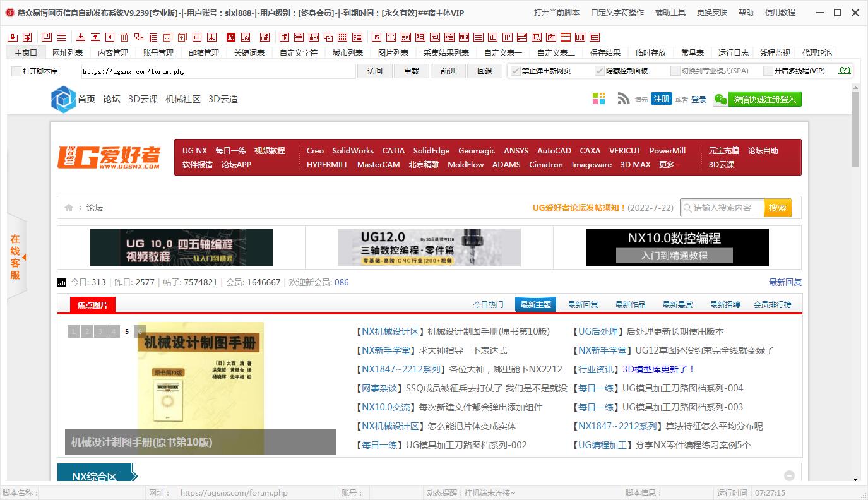This screenshot has width=868, height=500.
Task: Click the 詞 toolbar icon
Action: pyautogui.click(x=405, y=37)
